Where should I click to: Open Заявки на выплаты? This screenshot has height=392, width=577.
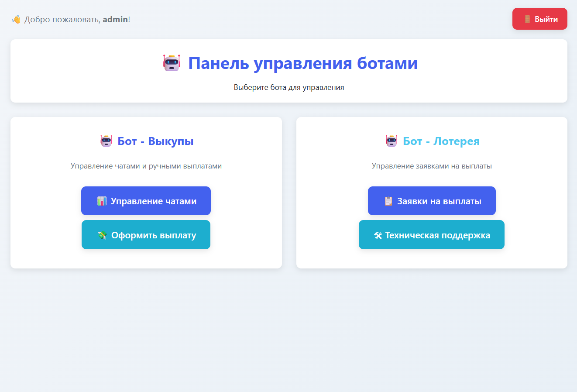pyautogui.click(x=432, y=200)
